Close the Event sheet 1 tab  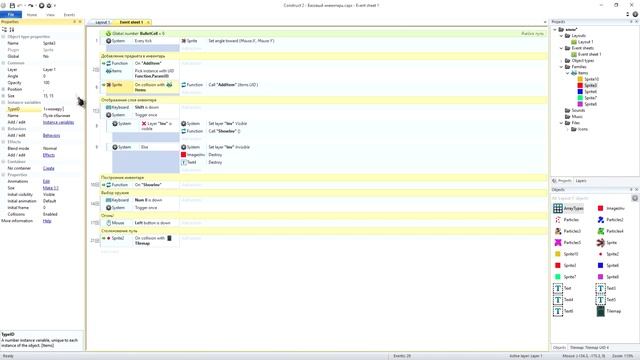click(148, 22)
